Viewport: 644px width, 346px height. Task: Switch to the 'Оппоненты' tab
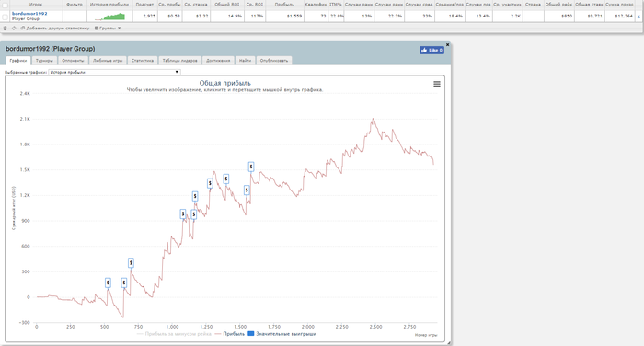tap(73, 61)
